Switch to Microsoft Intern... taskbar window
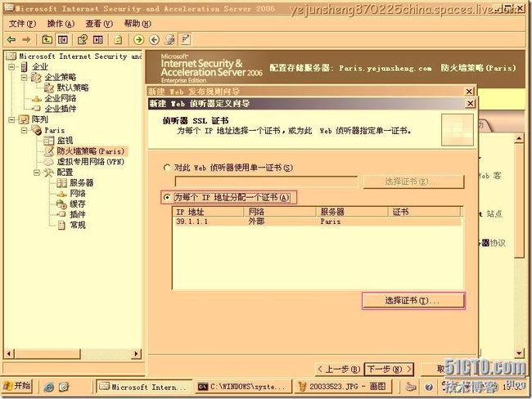The image size is (532, 399). click(144, 387)
